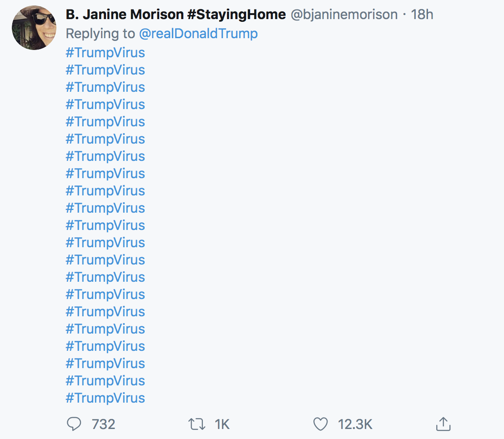Go to the @realDonaldTrump mention link

198,34
